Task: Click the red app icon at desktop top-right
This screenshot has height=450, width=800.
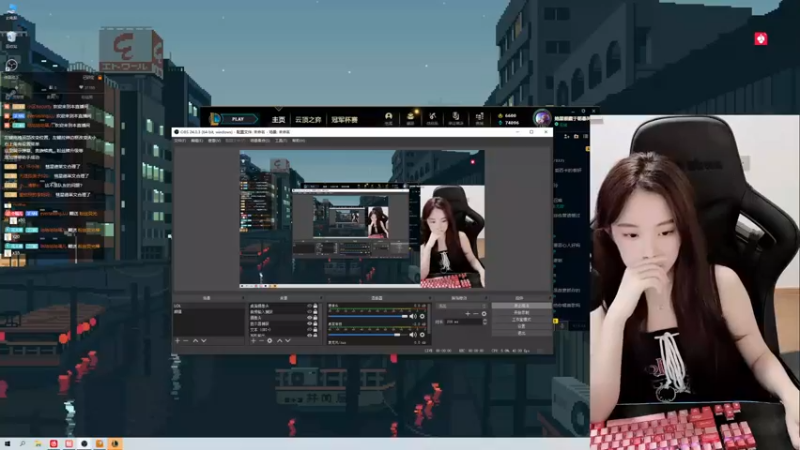Action: pyautogui.click(x=761, y=38)
